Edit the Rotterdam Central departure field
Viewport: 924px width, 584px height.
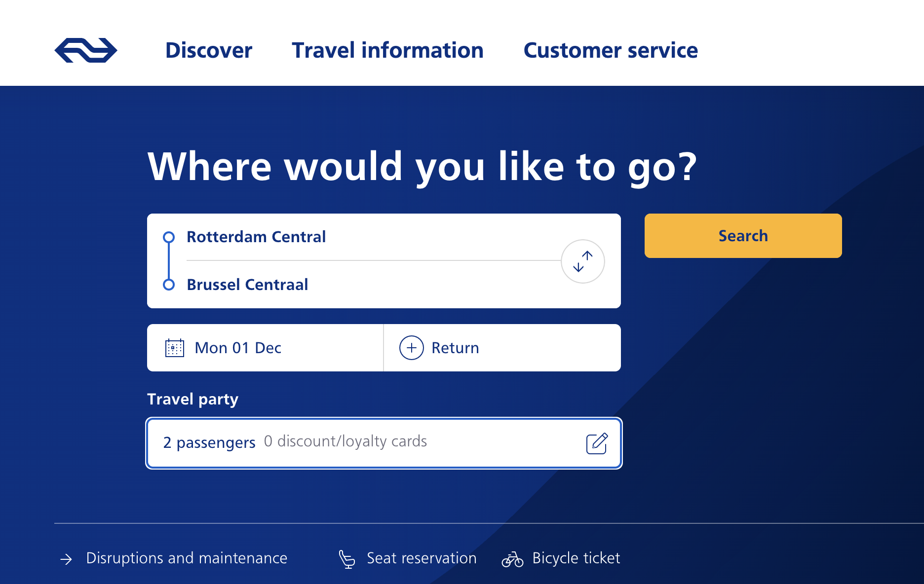(256, 237)
